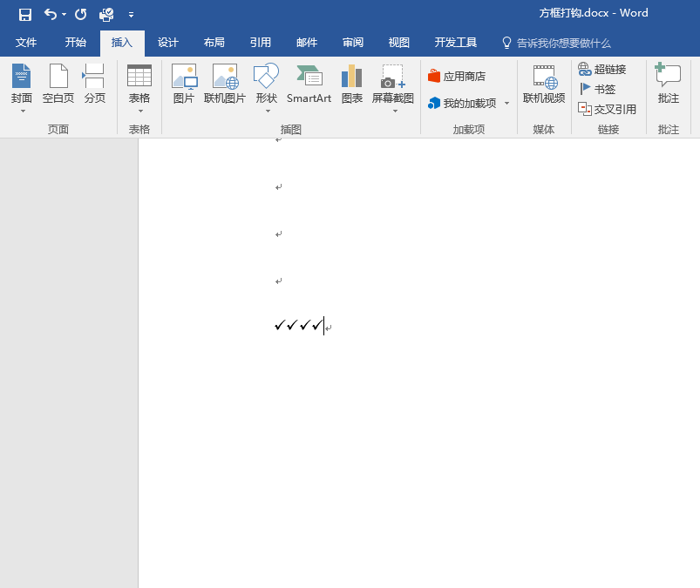This screenshot has width=700, height=588.
Task: Click the print preview quick access icon
Action: [106, 15]
